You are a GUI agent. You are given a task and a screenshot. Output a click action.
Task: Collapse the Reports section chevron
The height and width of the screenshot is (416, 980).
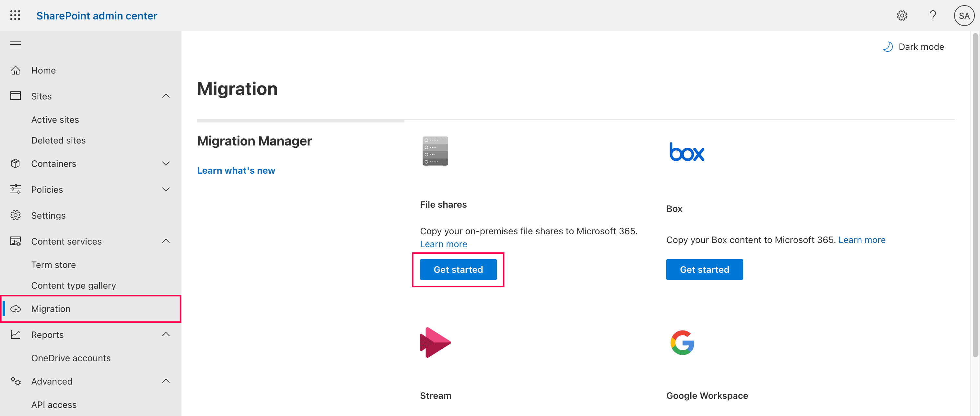pos(166,335)
